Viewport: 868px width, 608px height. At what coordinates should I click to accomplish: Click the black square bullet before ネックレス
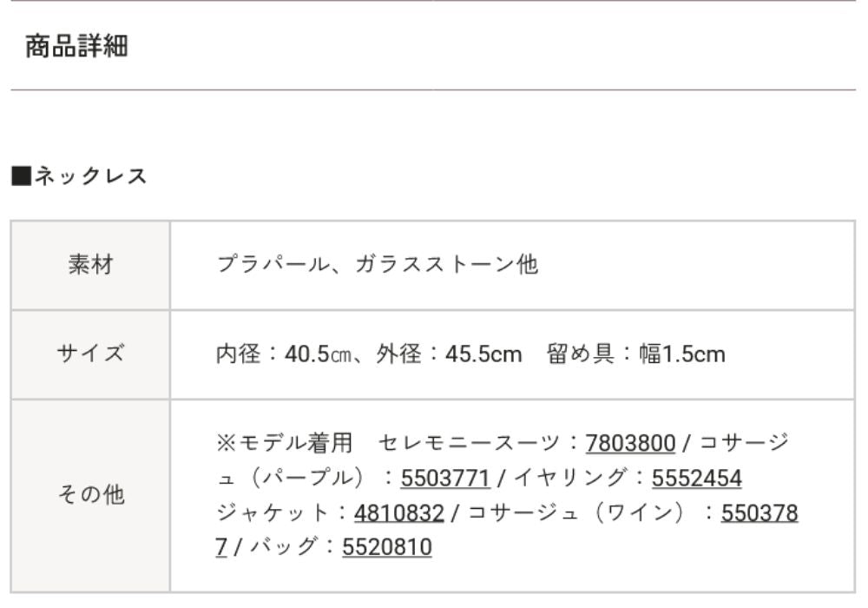pos(21,175)
